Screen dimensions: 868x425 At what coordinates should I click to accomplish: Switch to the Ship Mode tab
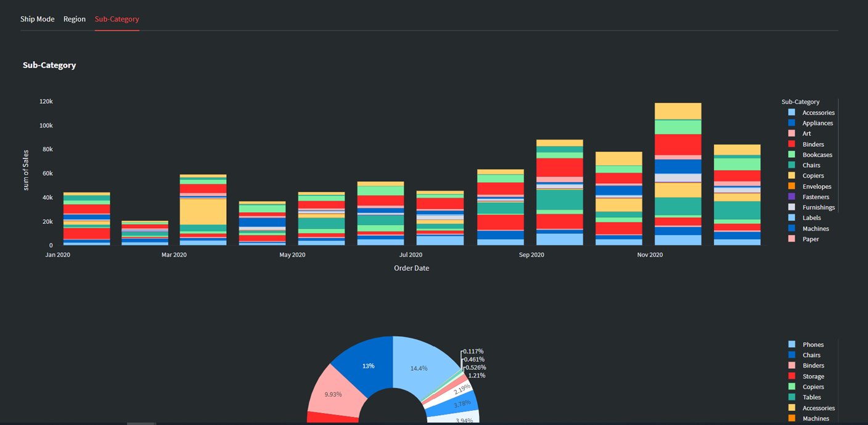37,19
